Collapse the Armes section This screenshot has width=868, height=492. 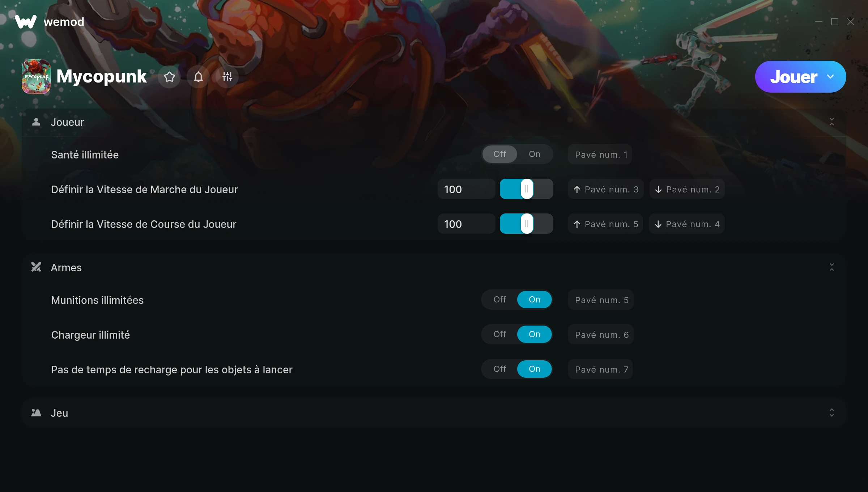pyautogui.click(x=832, y=267)
